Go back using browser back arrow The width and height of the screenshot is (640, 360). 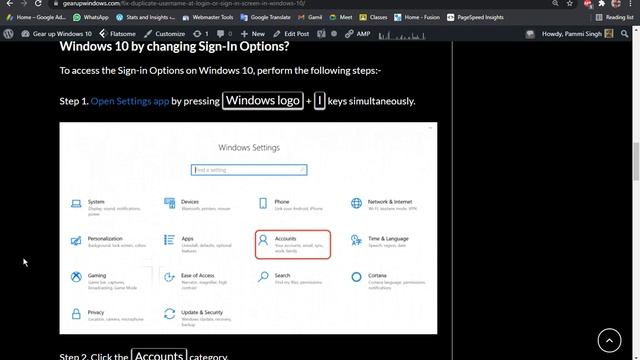(10, 3)
